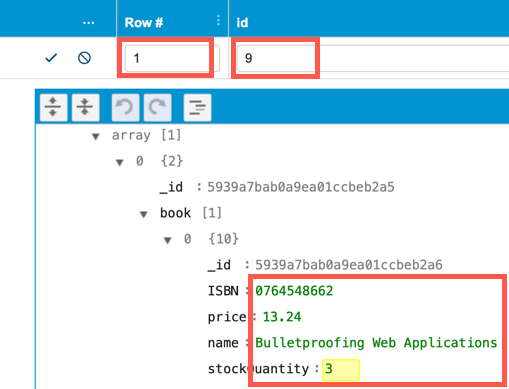Format the JSON with the align icon
Viewport: 509px width, 389px height.
click(197, 107)
